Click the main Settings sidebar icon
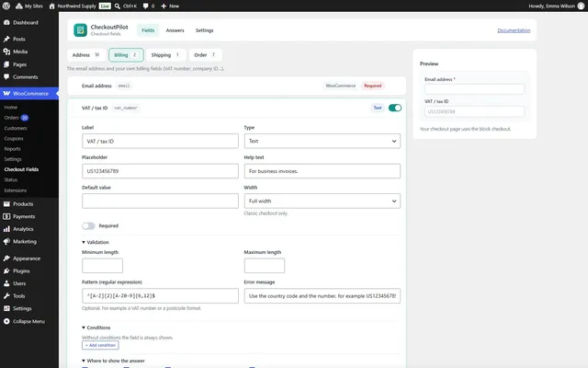588x368 pixels. [6, 308]
